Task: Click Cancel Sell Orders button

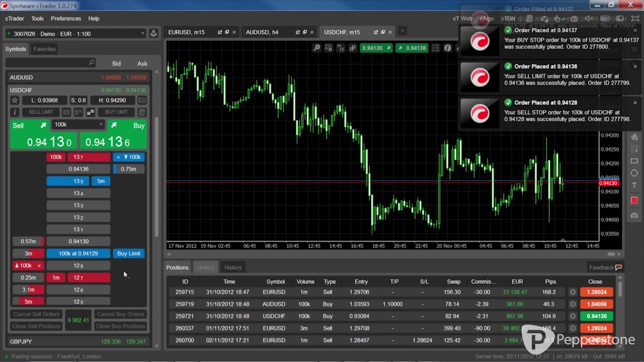Action: pyautogui.click(x=36, y=314)
